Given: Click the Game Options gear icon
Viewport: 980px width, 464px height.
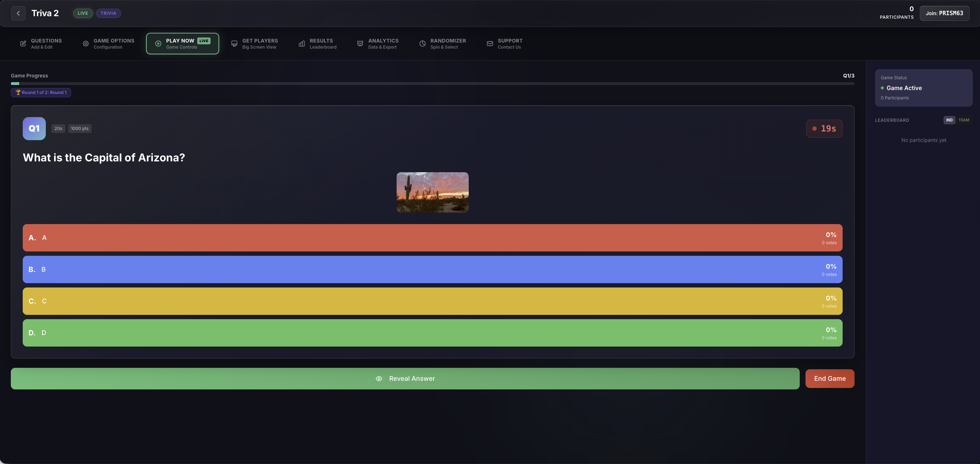Looking at the screenshot, I should [85, 44].
